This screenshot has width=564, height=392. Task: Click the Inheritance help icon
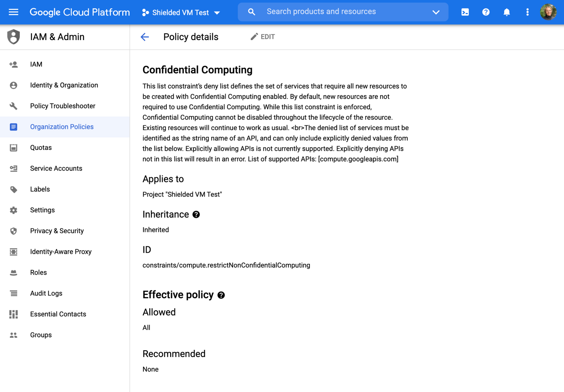click(196, 215)
